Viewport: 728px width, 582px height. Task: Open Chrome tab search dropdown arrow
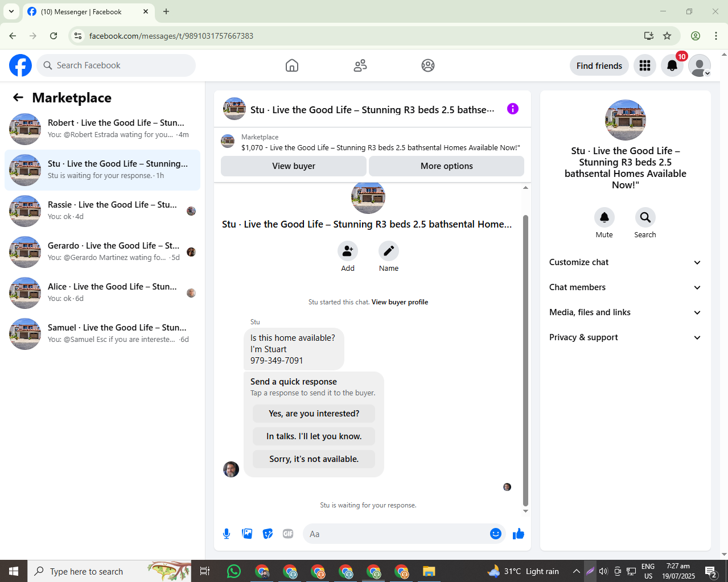[11, 11]
